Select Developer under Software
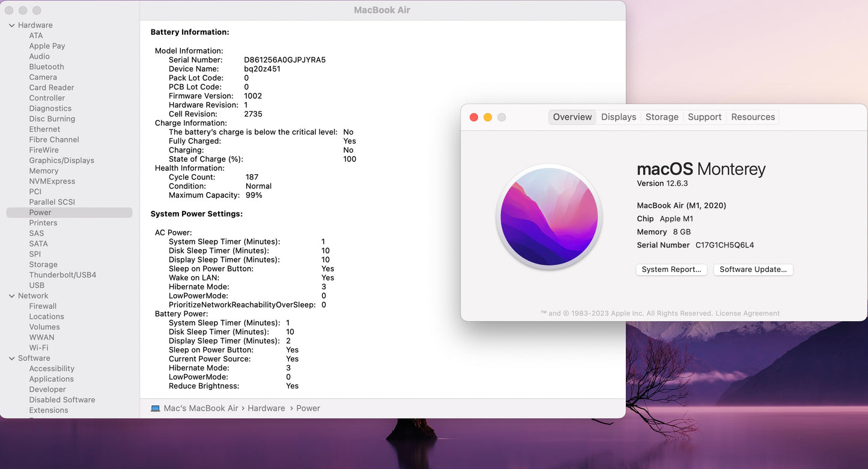The image size is (868, 469). (47, 390)
